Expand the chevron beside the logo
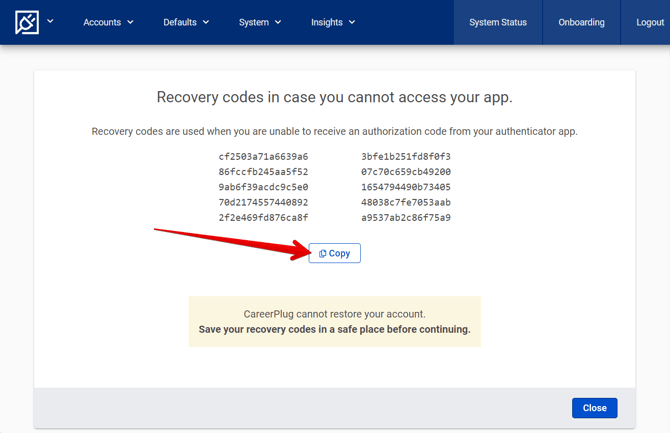Screen dimensions: 670x433 click(50, 21)
